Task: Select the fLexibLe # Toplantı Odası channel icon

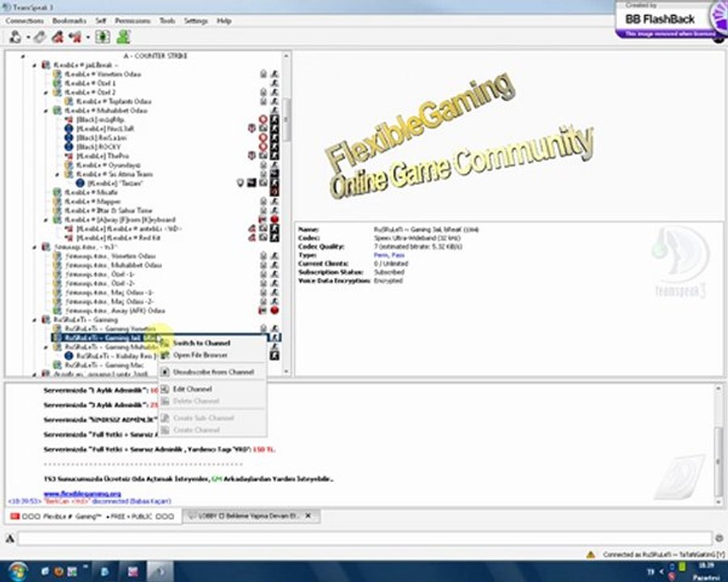Action: pos(68,102)
